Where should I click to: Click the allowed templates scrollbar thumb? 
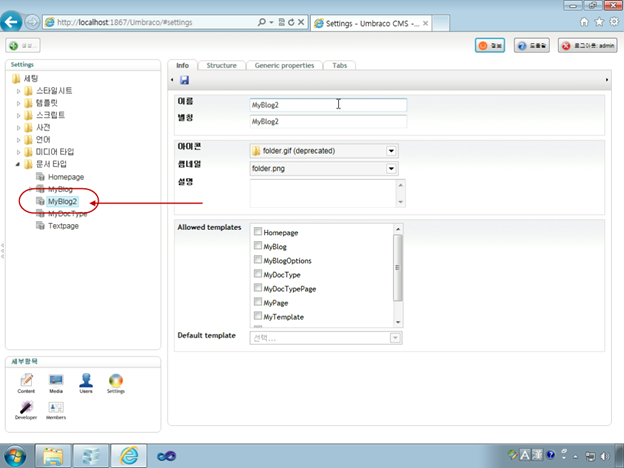pos(397,267)
